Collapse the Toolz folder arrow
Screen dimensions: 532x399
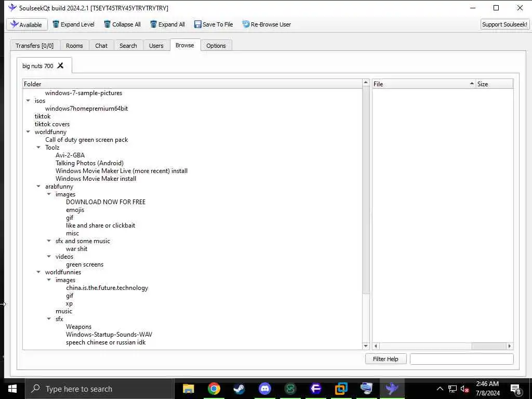tap(38, 147)
